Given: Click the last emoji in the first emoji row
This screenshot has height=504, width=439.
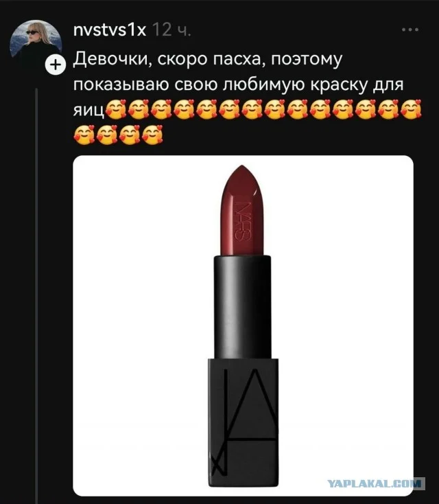Looking at the screenshot, I should [x=411, y=109].
